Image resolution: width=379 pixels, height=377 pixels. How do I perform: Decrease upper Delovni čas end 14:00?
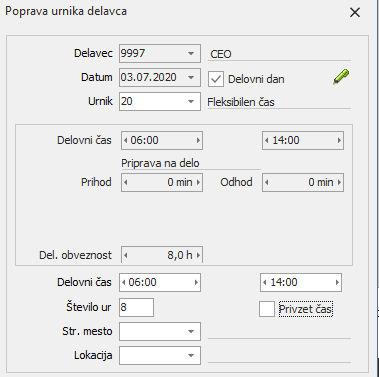(266, 140)
